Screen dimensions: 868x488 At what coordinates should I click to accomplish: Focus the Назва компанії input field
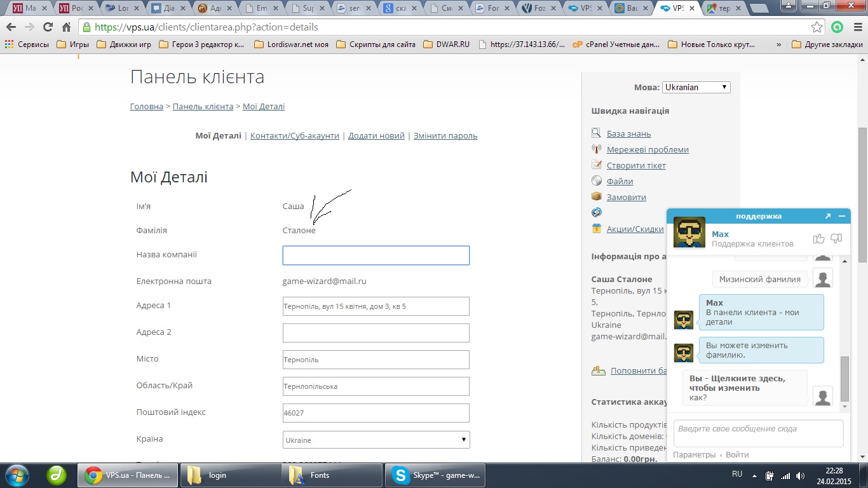pos(376,255)
